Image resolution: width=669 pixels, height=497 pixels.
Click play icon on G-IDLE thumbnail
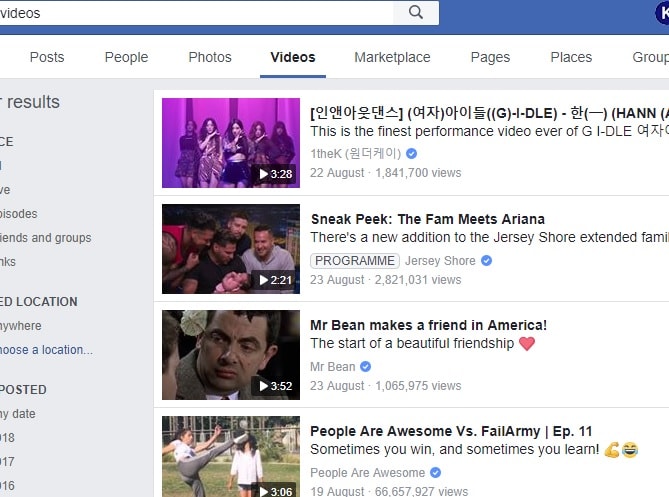[264, 174]
